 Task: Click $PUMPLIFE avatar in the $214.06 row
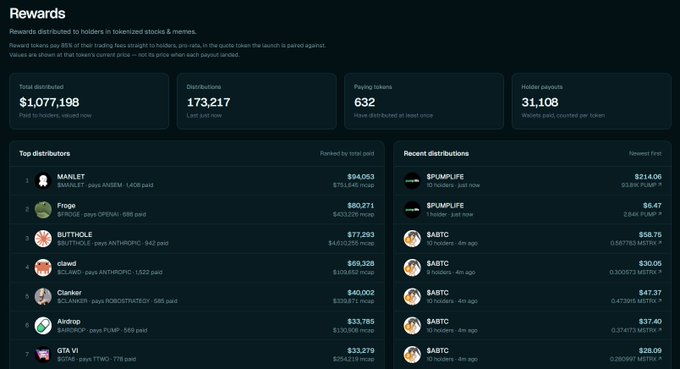pos(412,180)
